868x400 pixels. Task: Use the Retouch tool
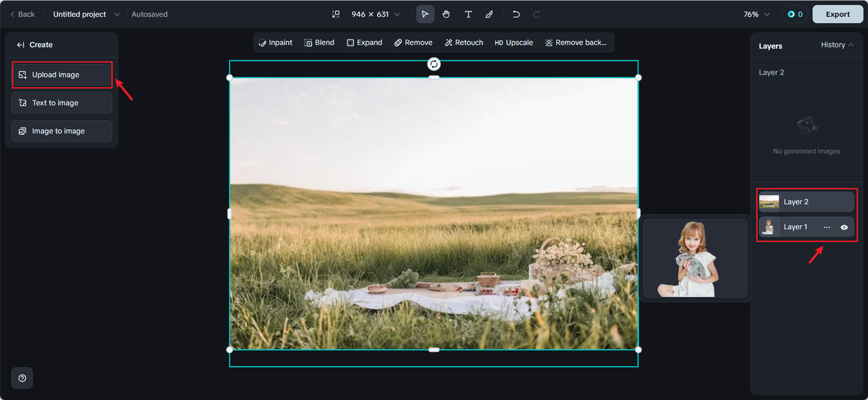coord(464,43)
